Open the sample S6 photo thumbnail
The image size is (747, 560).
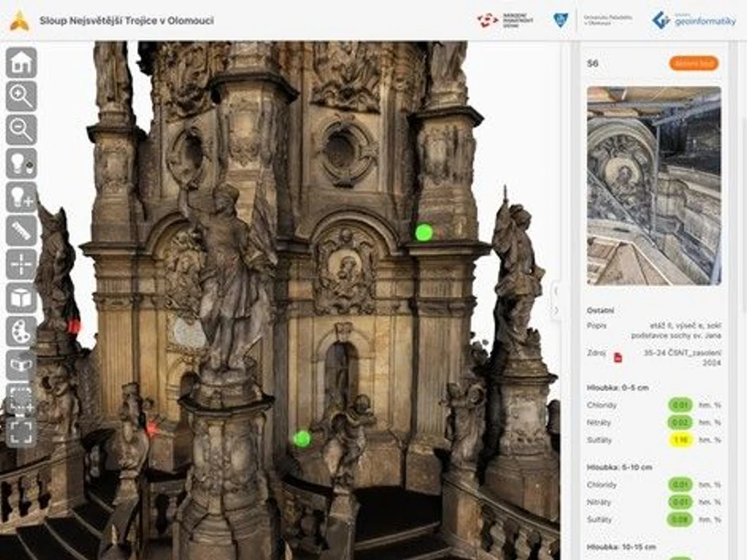653,185
